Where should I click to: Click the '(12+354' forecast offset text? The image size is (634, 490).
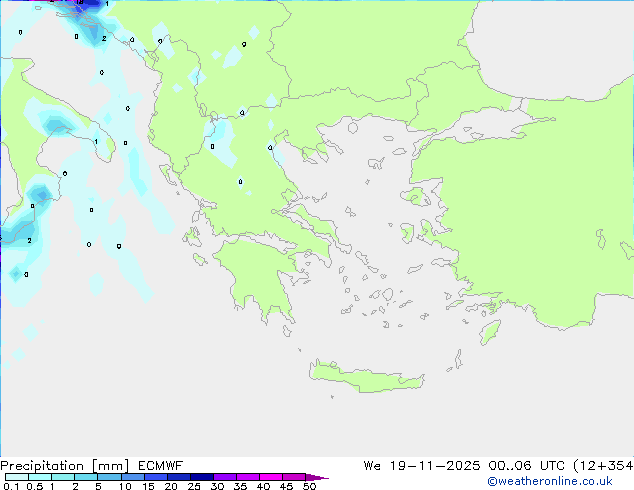[603, 466]
